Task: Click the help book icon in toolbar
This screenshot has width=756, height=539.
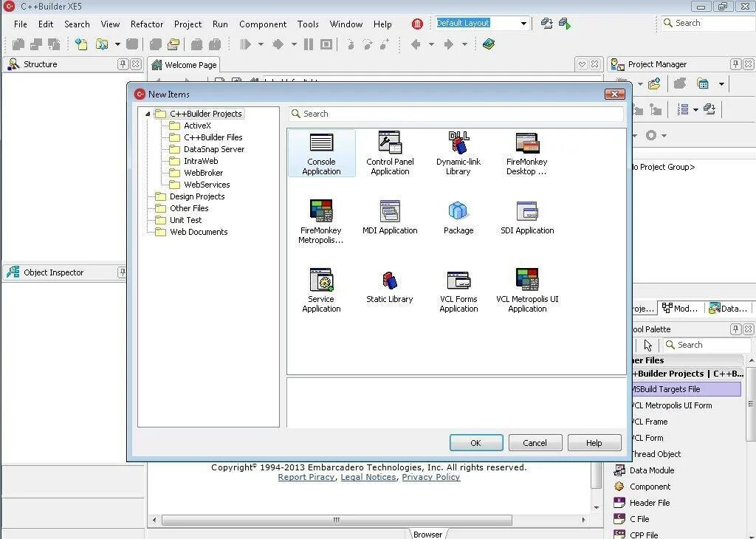Action: (489, 44)
